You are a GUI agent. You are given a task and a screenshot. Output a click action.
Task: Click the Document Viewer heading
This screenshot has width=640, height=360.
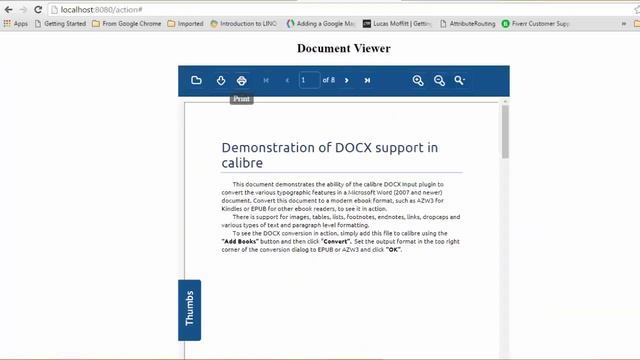pos(344,48)
